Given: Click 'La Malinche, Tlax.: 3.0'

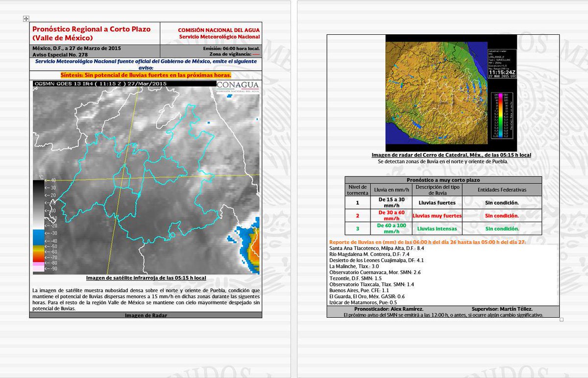Looking at the screenshot, I should tap(354, 267).
